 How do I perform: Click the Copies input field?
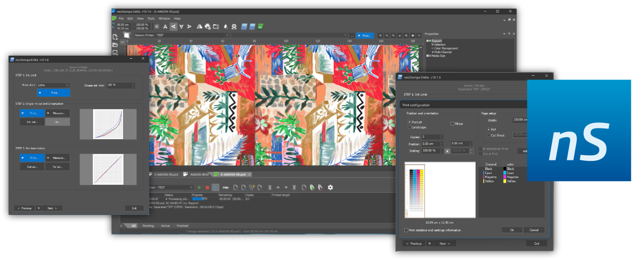click(x=432, y=137)
